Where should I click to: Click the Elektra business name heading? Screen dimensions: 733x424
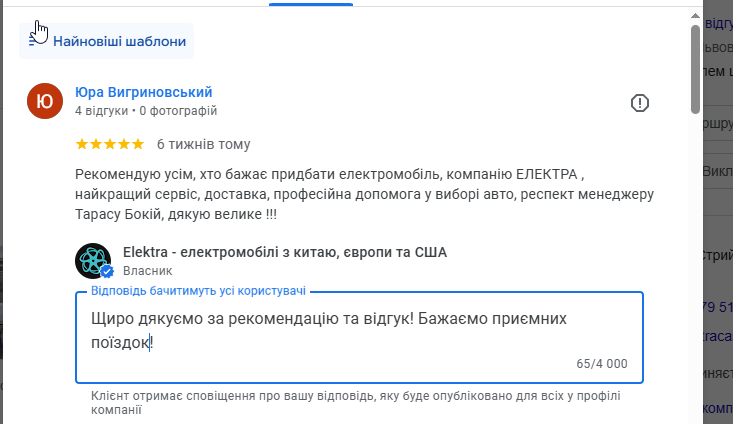pos(284,252)
